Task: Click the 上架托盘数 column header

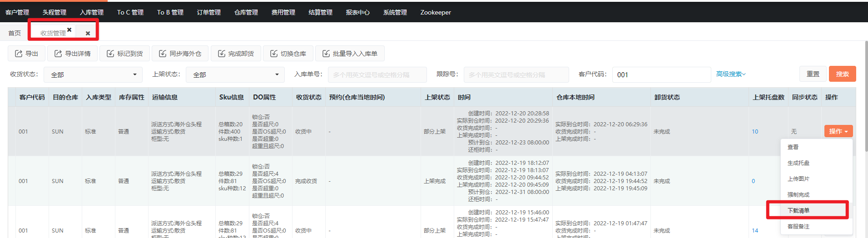Action: point(769,97)
